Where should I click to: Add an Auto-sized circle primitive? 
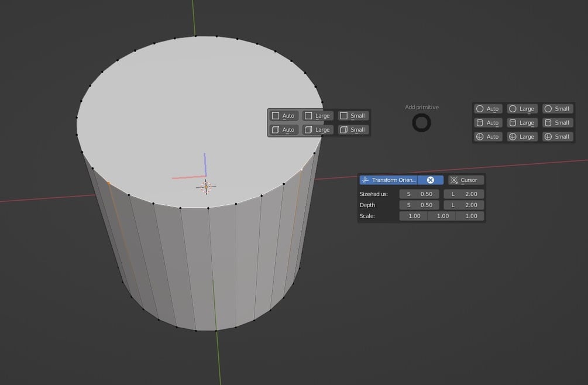pos(488,109)
